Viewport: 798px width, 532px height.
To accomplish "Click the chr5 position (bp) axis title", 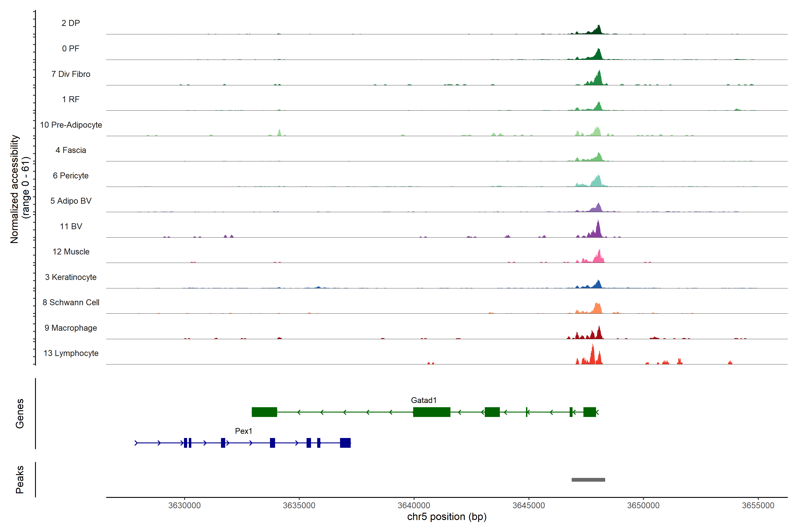I will tap(446, 517).
